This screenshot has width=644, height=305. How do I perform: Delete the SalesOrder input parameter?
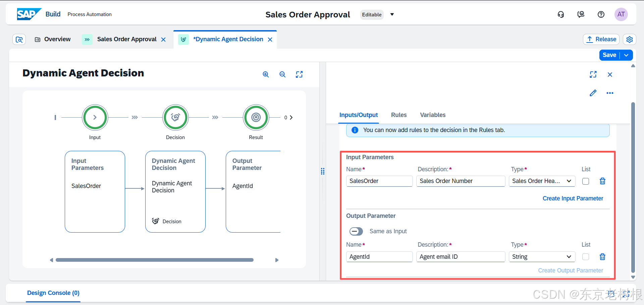[602, 181]
